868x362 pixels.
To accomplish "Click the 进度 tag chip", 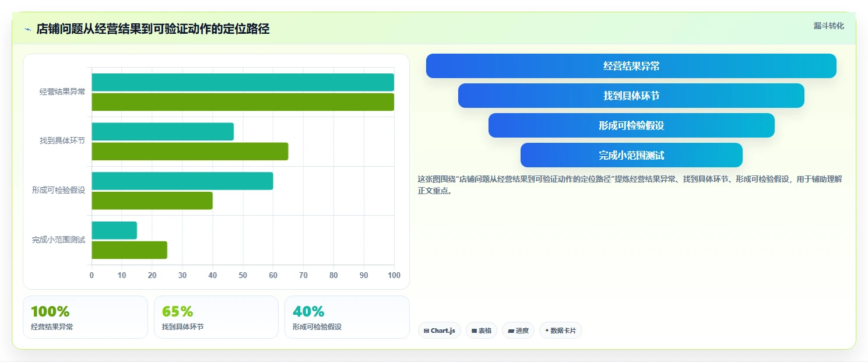I will [518, 331].
